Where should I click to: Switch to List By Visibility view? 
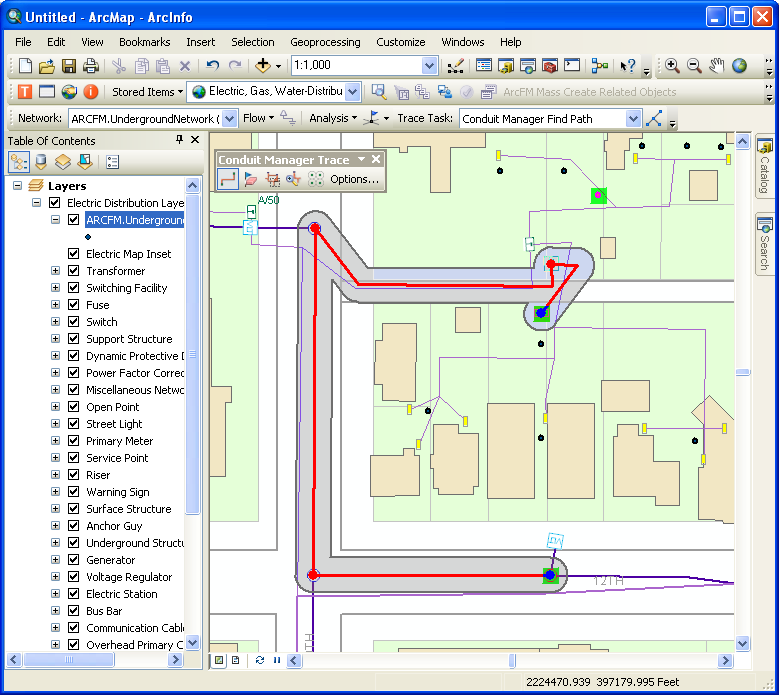tap(63, 162)
